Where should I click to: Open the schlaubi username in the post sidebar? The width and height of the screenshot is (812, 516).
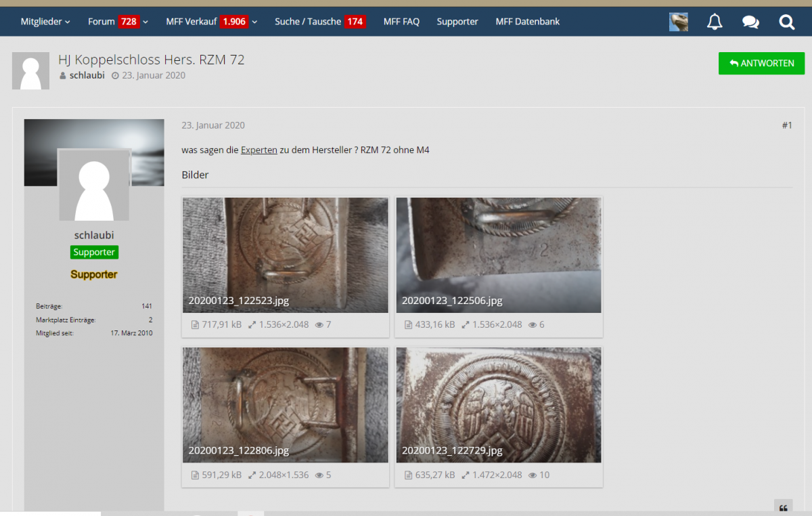[94, 236]
